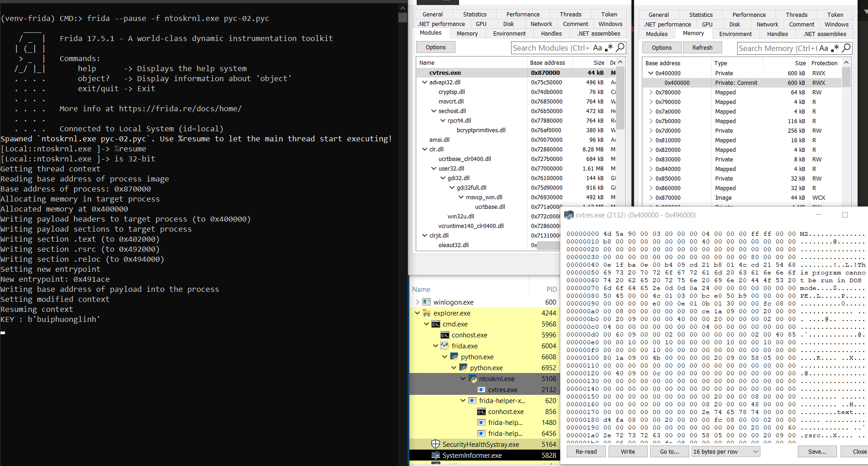Open Threads tab in Modules window
868x466 pixels.
[570, 14]
